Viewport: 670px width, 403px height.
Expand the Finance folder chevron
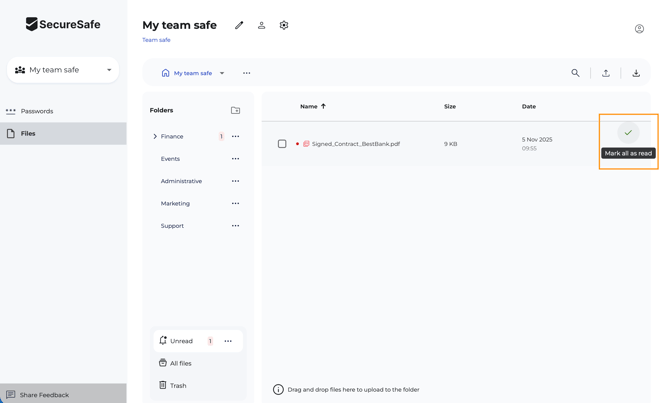click(x=155, y=136)
